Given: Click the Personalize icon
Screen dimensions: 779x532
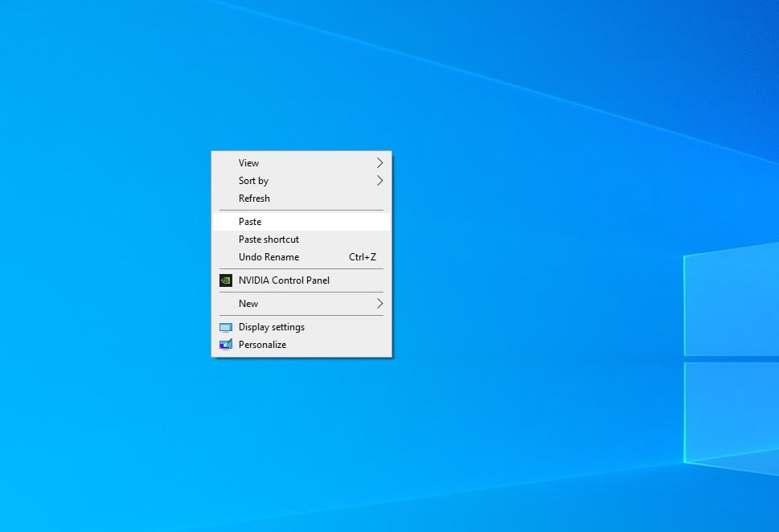Looking at the screenshot, I should tap(226, 345).
